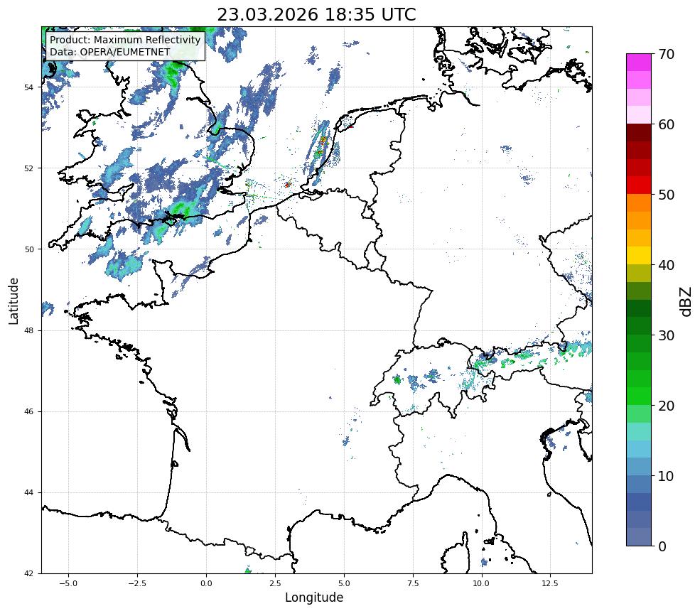
Task: Click the colorbar tick label 70
Action: 666,54
